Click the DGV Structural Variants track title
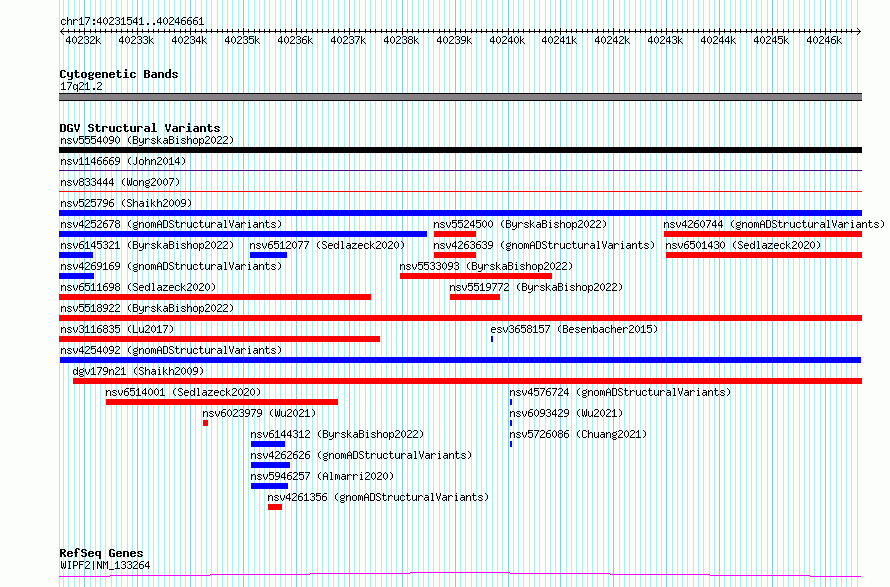 click(x=140, y=128)
